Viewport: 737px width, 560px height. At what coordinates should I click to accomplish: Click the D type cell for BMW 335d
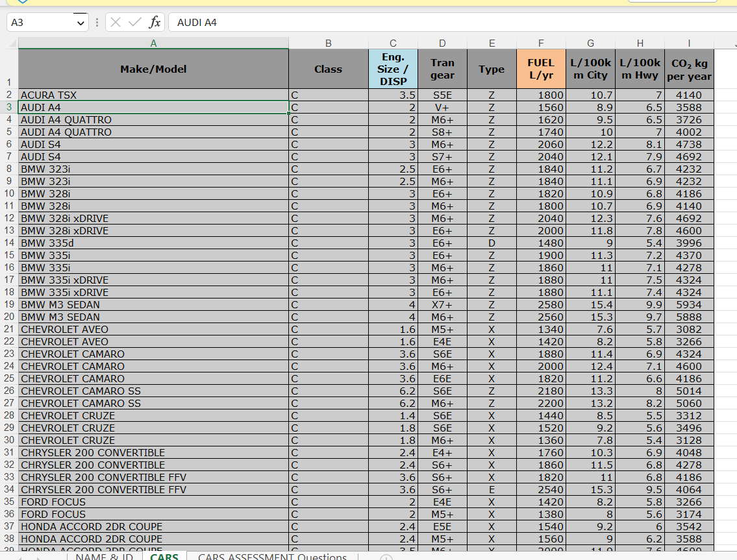click(492, 243)
